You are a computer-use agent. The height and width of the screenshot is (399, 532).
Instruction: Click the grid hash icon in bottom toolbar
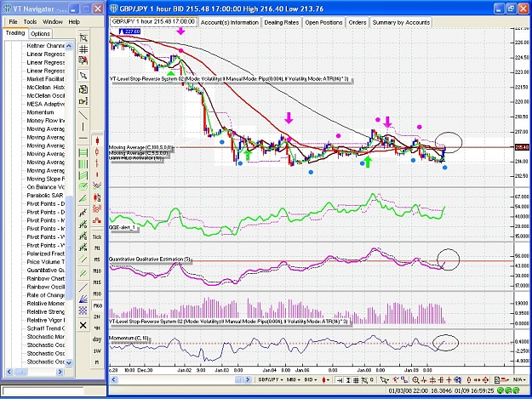point(356,380)
